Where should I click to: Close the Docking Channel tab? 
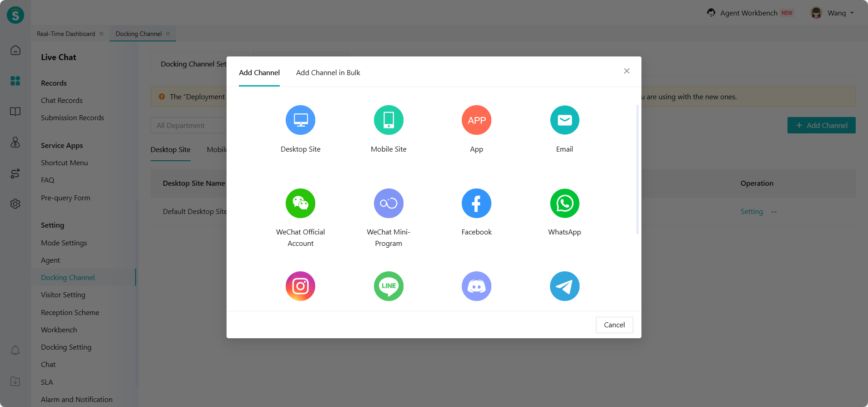[x=168, y=34]
